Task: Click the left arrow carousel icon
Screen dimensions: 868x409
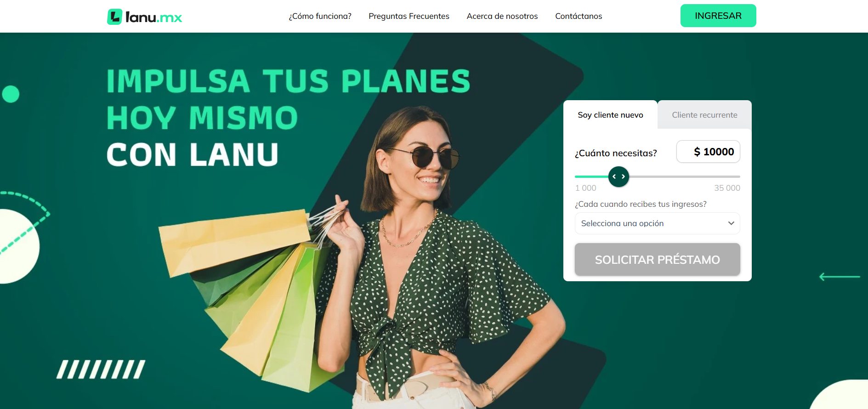Action: [x=840, y=277]
